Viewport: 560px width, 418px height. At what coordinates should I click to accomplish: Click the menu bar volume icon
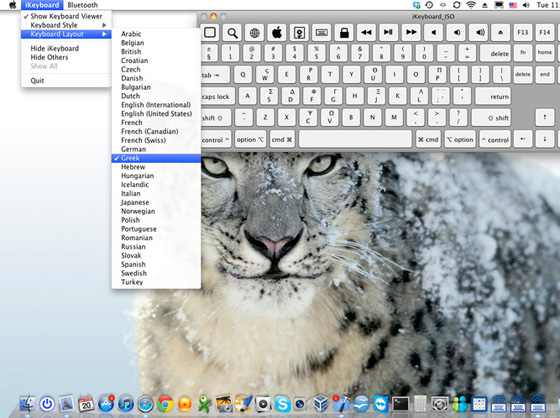coord(526,5)
